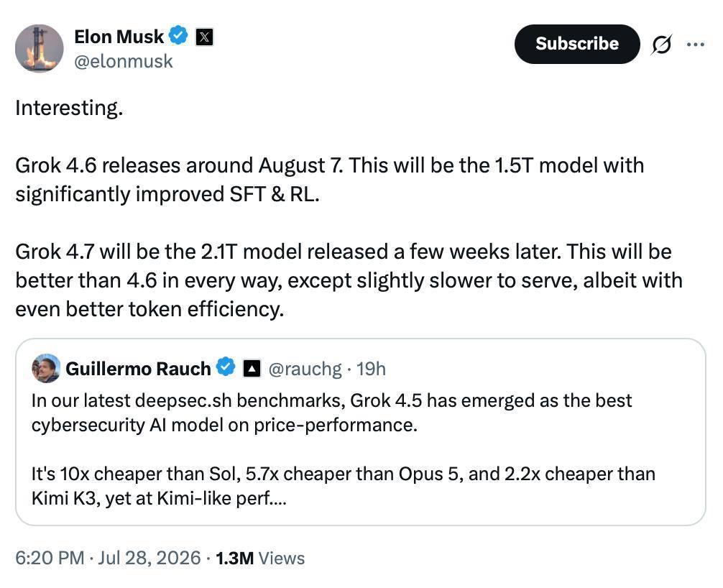
Task: Click the Vercel triangle badge next to Rauch
Action: pos(252,369)
